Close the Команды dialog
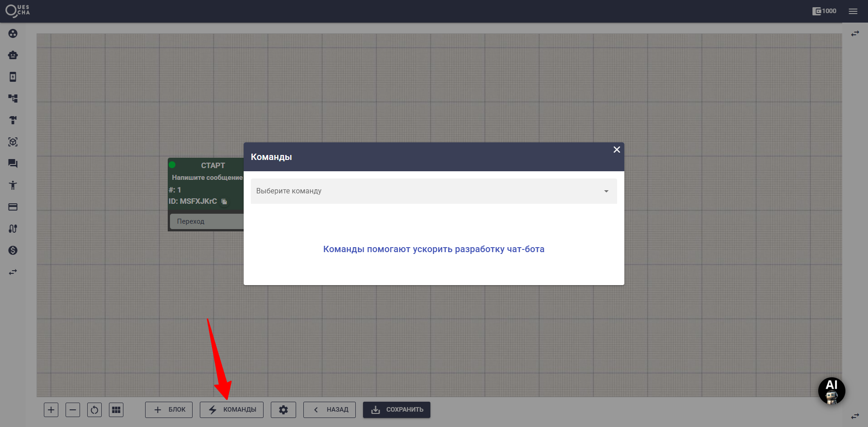Screen dimensions: 868x427 [617, 150]
